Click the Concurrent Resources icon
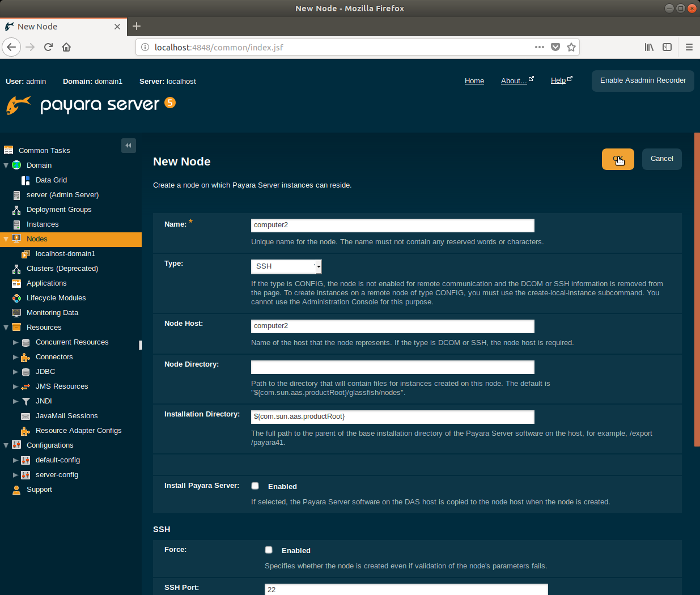The width and height of the screenshot is (700, 595). click(x=26, y=342)
